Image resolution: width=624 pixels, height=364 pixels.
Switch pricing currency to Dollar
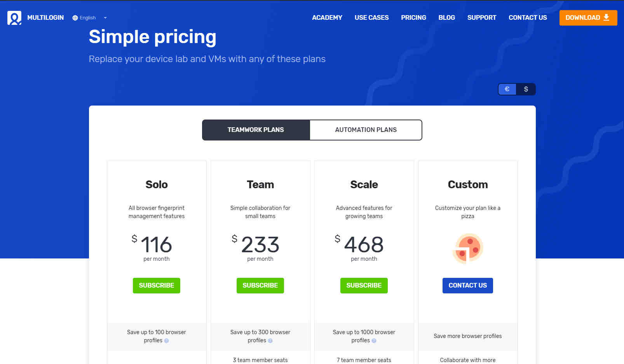[526, 89]
